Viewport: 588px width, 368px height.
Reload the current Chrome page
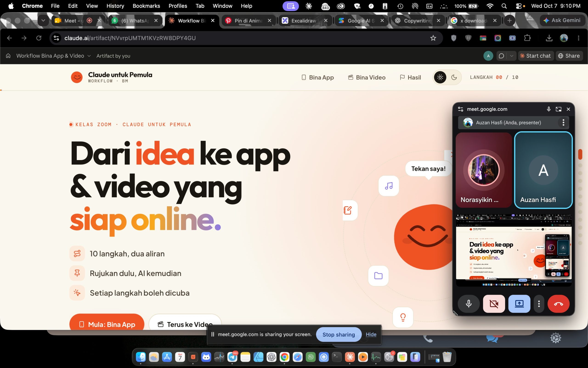pyautogui.click(x=39, y=38)
